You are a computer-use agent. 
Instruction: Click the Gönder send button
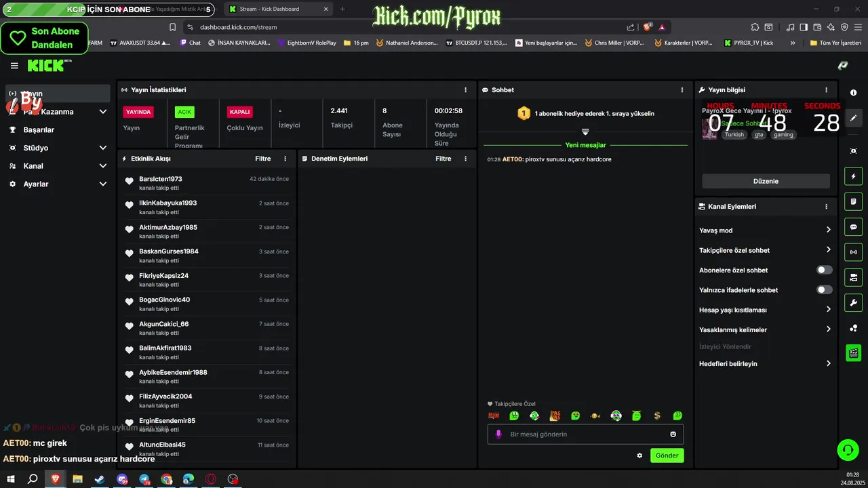[x=667, y=455]
